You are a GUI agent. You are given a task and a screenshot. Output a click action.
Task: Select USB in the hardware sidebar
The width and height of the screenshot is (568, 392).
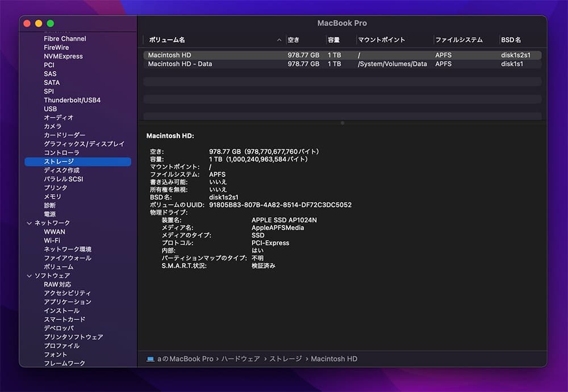point(52,108)
